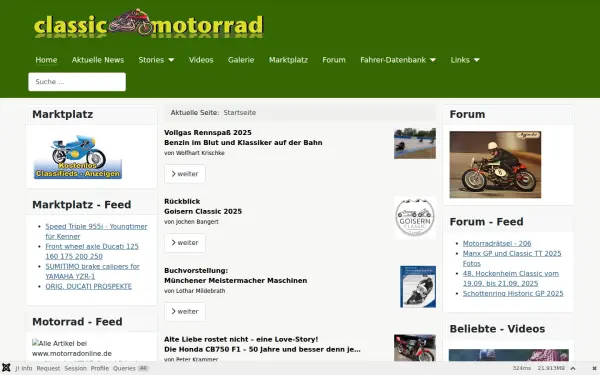Open the Forum menu item

(x=334, y=60)
